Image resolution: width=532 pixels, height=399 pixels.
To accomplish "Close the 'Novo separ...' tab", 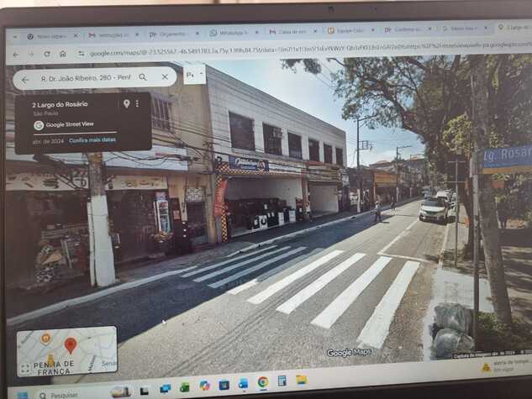I will click(76, 35).
